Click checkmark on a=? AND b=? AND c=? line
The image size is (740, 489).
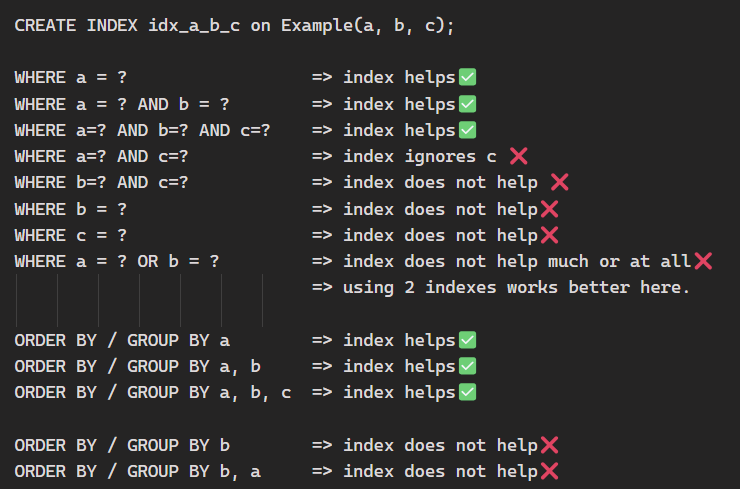click(466, 129)
